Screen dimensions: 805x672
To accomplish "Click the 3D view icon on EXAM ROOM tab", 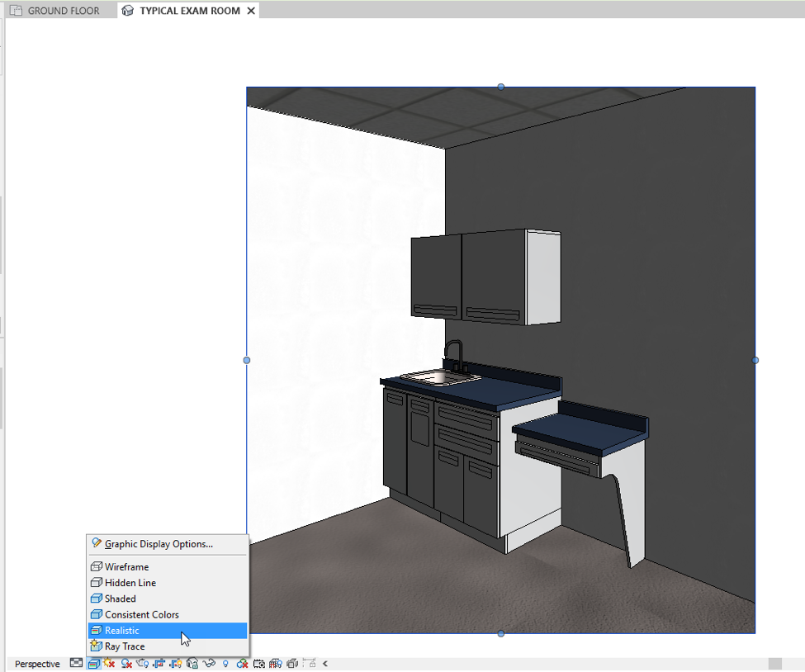I will tap(127, 10).
